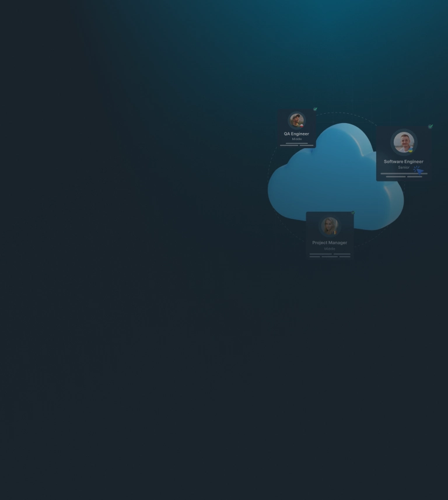Click the Middle level under QA Engineer
Viewport: 448px width, 500px height.
296,139
